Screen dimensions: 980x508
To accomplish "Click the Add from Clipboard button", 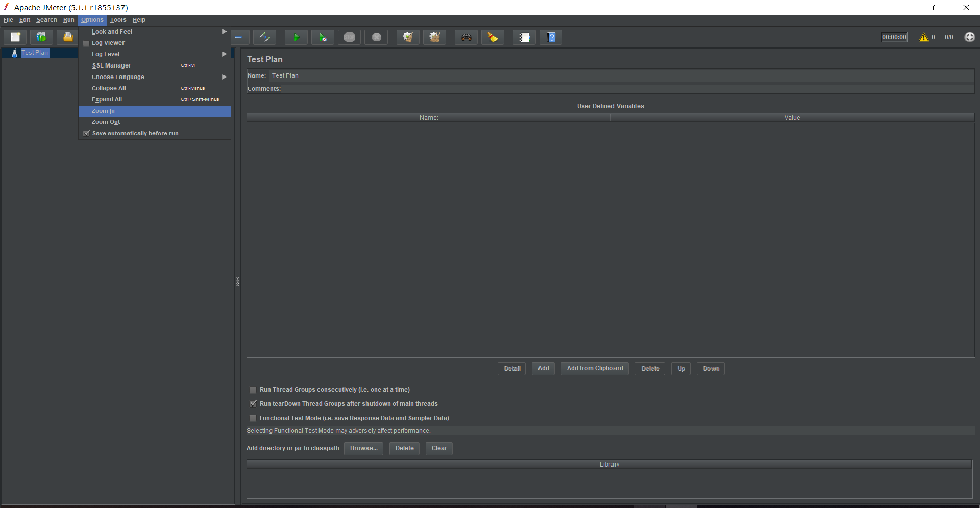I will pyautogui.click(x=595, y=368).
